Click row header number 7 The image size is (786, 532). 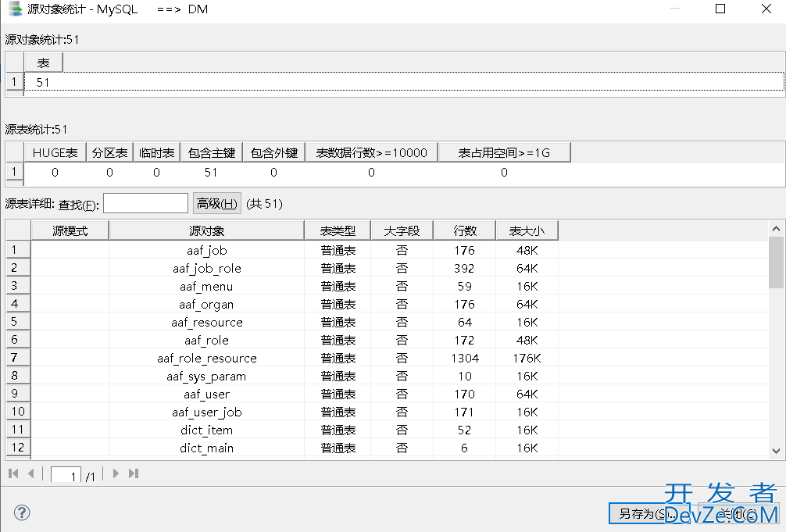pos(18,358)
